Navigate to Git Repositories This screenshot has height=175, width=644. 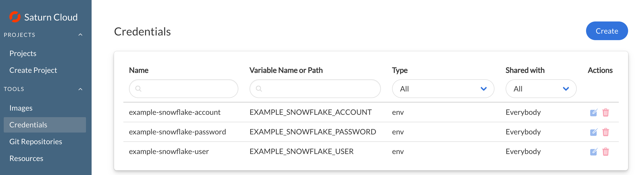click(x=36, y=142)
